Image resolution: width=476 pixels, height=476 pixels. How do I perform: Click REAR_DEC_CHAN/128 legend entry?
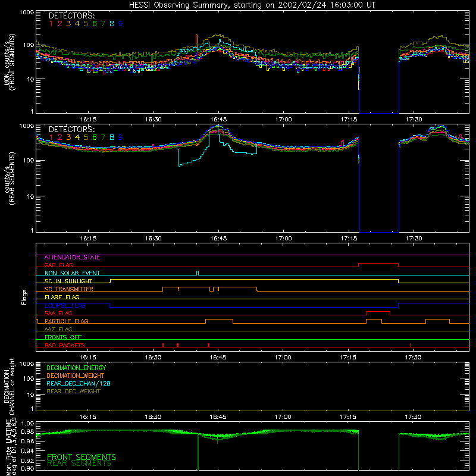pyautogui.click(x=79, y=384)
